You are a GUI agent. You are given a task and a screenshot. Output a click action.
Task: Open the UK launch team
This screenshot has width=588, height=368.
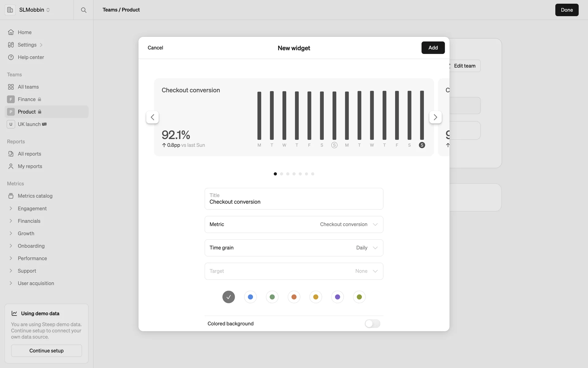(29, 124)
